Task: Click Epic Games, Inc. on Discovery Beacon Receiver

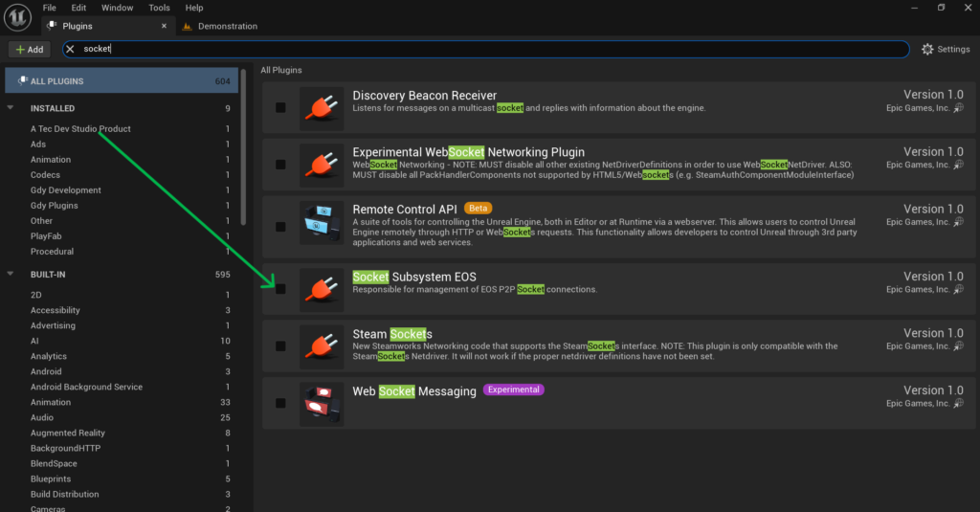Action: [918, 108]
